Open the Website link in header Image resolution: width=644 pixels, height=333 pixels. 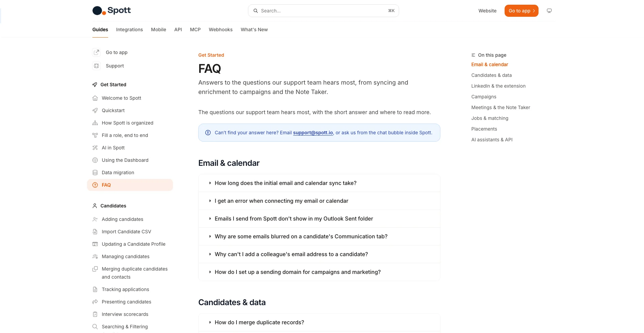tap(487, 11)
